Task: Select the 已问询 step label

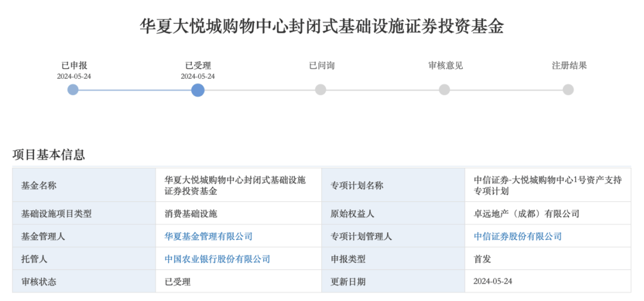Action: click(321, 65)
